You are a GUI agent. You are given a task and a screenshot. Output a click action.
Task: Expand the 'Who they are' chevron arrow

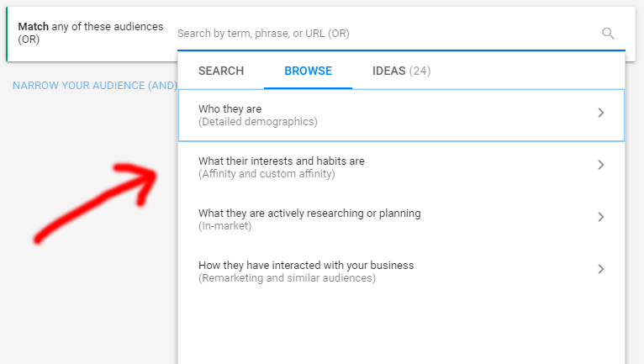[x=600, y=113]
